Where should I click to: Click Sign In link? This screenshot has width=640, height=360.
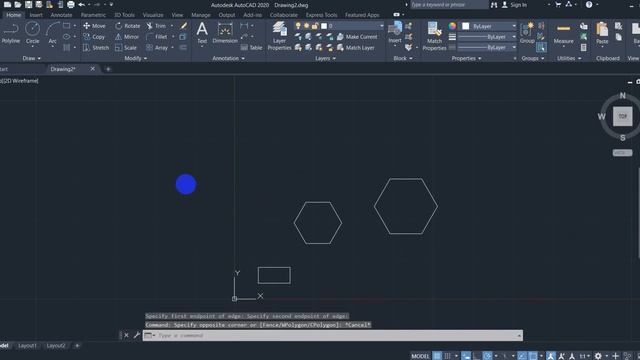point(514,5)
